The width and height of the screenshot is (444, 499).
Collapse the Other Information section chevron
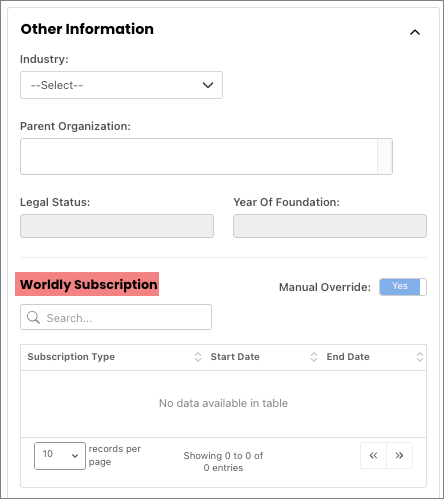(x=415, y=32)
